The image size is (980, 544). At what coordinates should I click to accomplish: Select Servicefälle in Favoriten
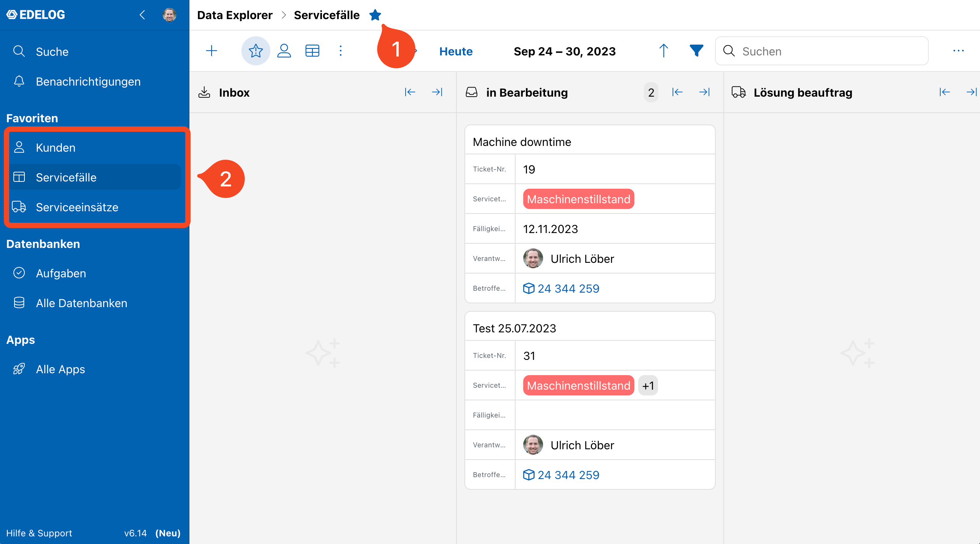pos(95,177)
